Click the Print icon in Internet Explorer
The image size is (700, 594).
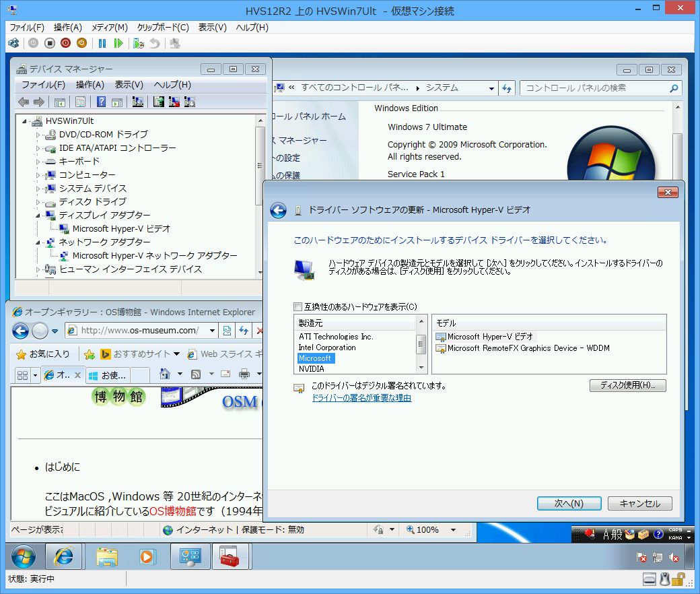pyautogui.click(x=244, y=374)
